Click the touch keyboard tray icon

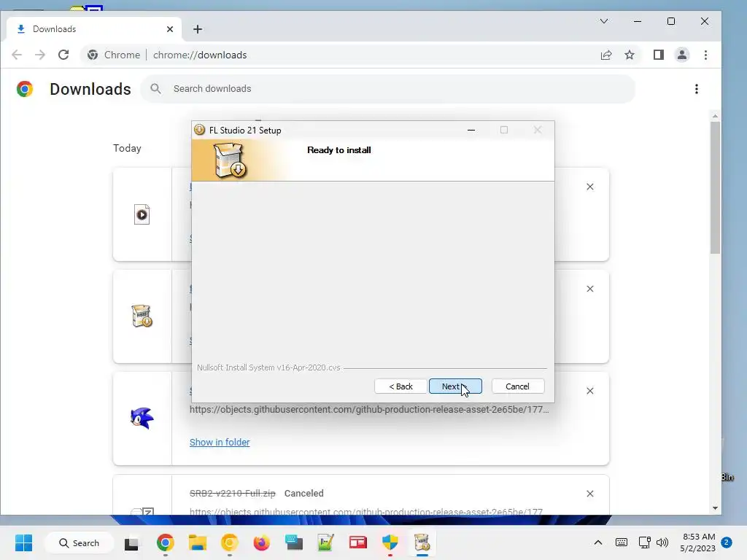(622, 542)
